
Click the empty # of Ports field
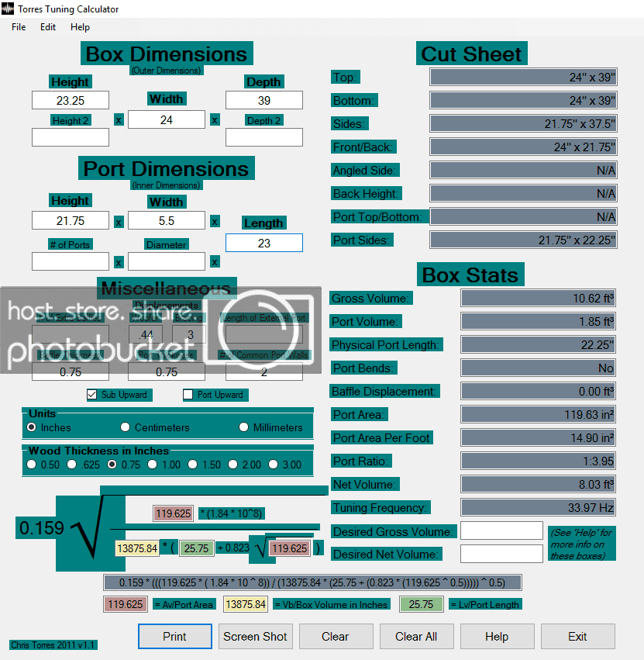71,261
